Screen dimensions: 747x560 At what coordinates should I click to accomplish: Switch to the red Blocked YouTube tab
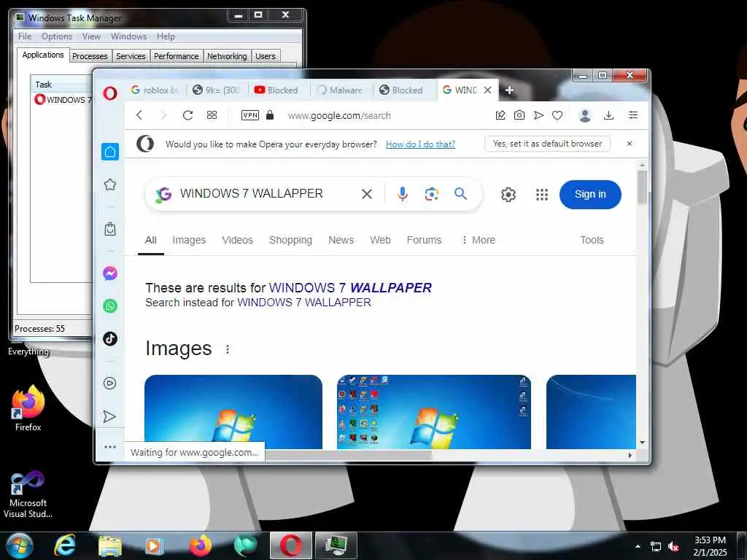277,90
